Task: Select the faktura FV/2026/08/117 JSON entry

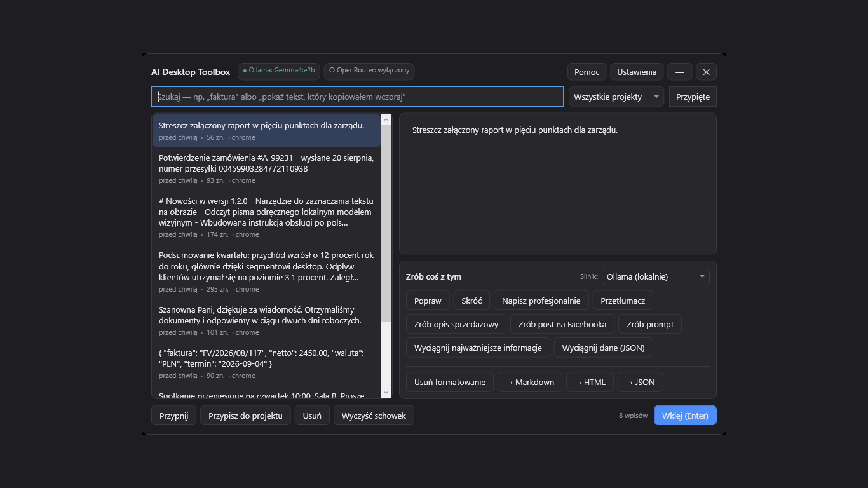Action: tap(266, 363)
